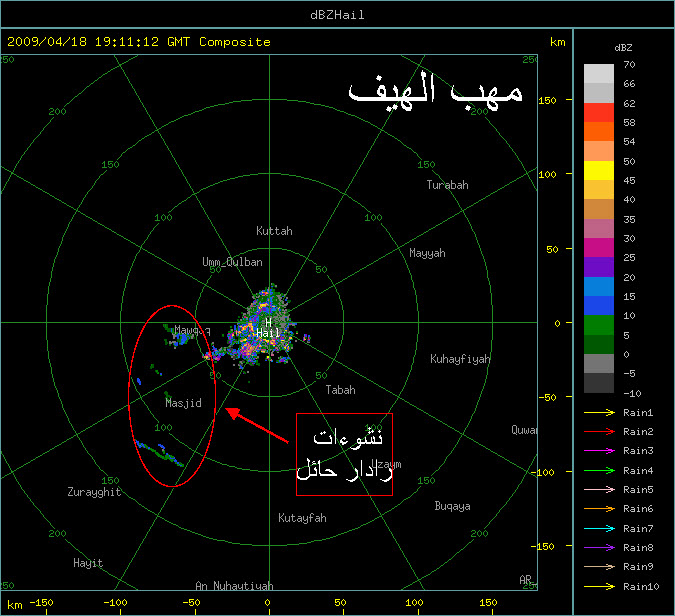This screenshot has width=675, height=616.
Task: Click the Rain8 purple arrow legend icon
Action: [599, 548]
